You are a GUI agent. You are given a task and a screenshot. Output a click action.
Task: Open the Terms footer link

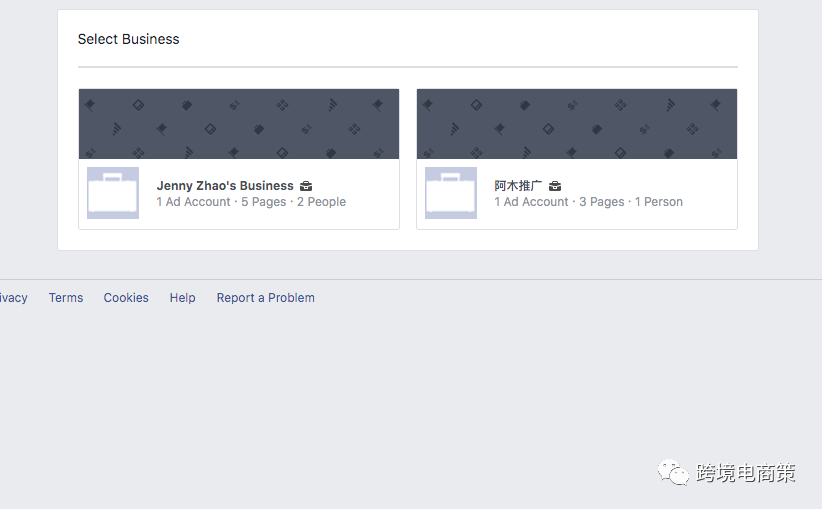coord(66,298)
